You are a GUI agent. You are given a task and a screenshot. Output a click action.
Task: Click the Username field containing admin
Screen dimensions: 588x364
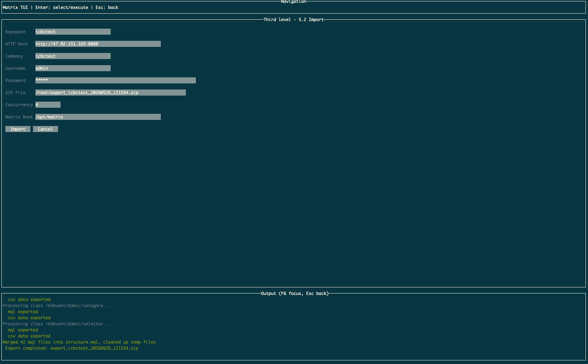coord(73,68)
